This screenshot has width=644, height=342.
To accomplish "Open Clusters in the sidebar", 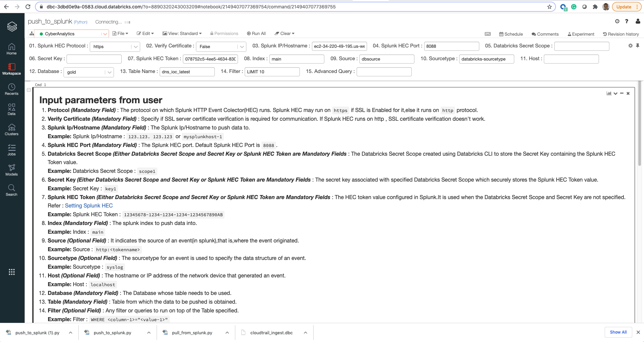I will click(12, 130).
